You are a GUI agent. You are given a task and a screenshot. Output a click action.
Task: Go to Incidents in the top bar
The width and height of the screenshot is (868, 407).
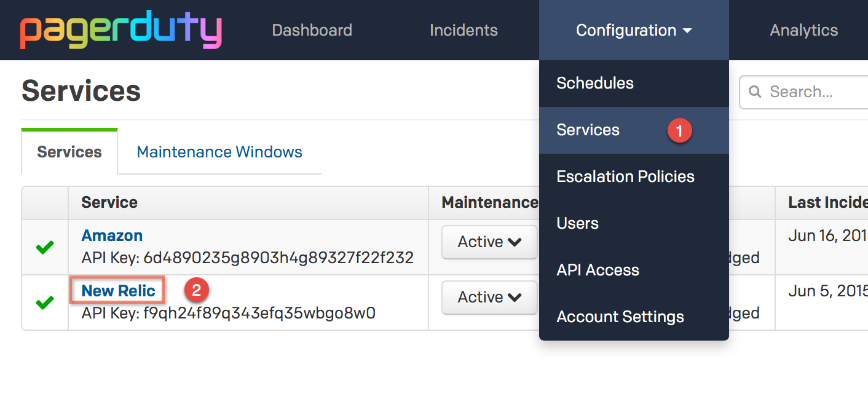click(464, 30)
